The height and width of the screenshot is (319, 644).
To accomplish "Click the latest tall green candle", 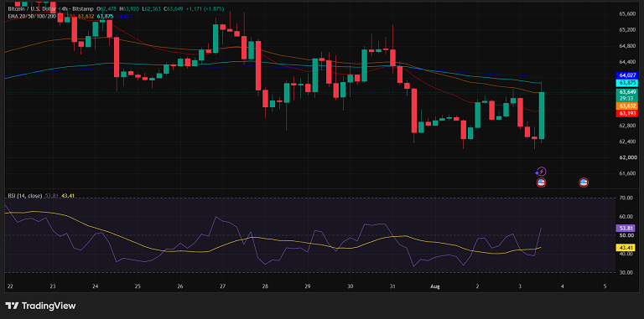I will pyautogui.click(x=542, y=116).
